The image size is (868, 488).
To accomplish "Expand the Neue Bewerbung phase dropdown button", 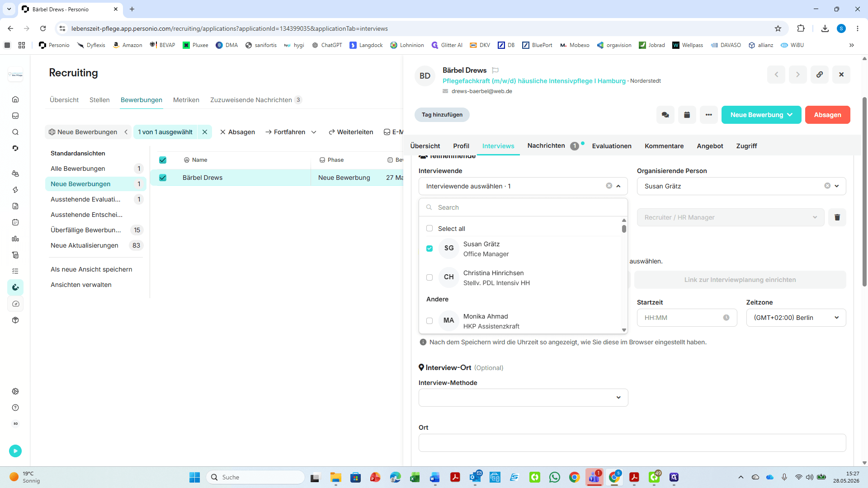I will tap(761, 115).
